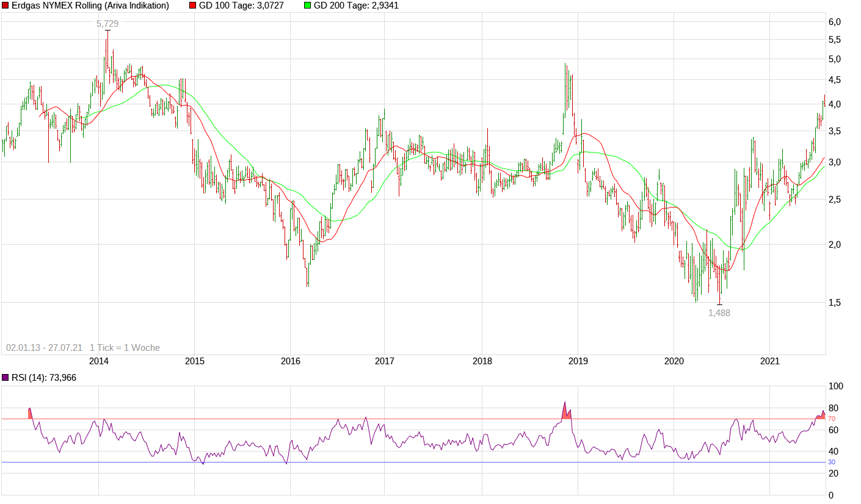Click the orange Erdgas NYMEX legend marker
Viewport: 861px width, 504px height.
[6, 5]
